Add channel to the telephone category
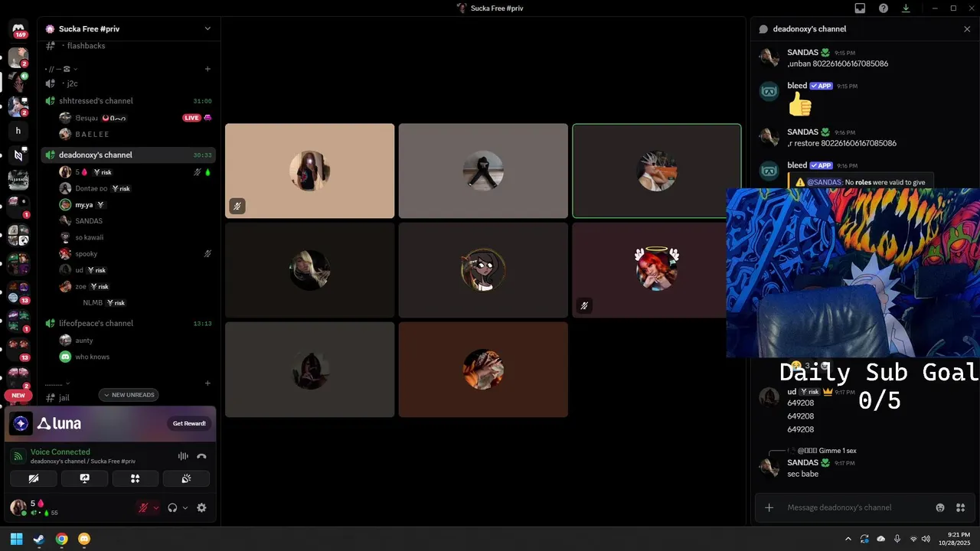The height and width of the screenshot is (551, 980). click(x=207, y=69)
